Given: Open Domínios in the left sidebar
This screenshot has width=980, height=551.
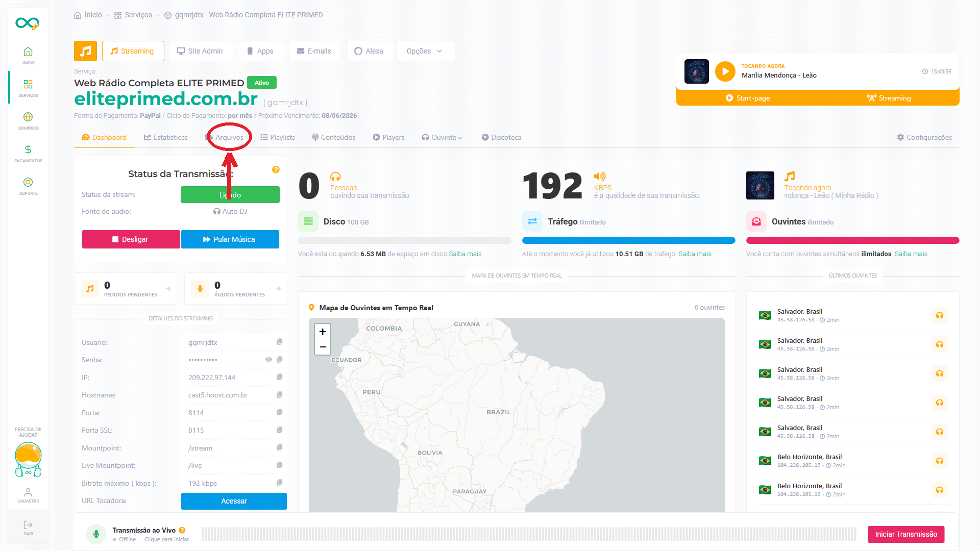Looking at the screenshot, I should [x=28, y=121].
